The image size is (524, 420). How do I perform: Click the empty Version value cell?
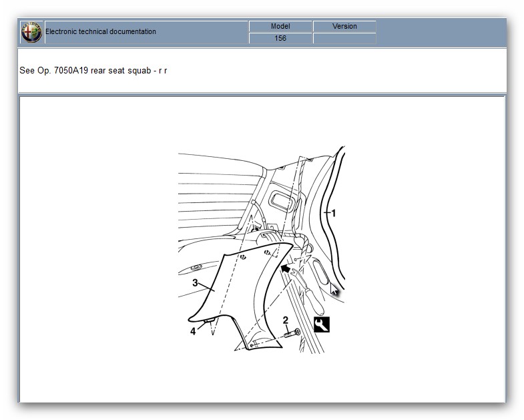pos(344,38)
